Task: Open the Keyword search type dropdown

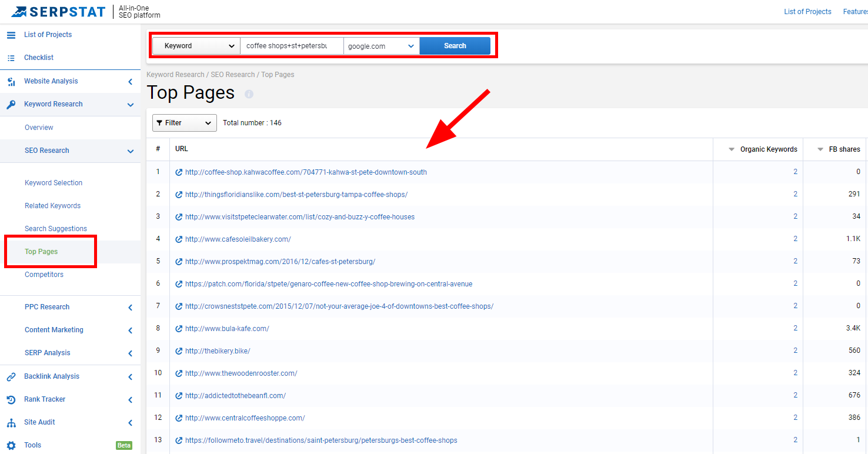Action: (x=196, y=46)
